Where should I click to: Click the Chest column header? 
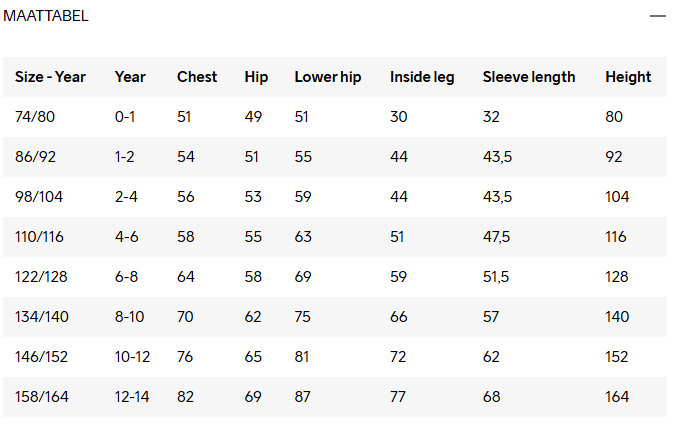[197, 77]
